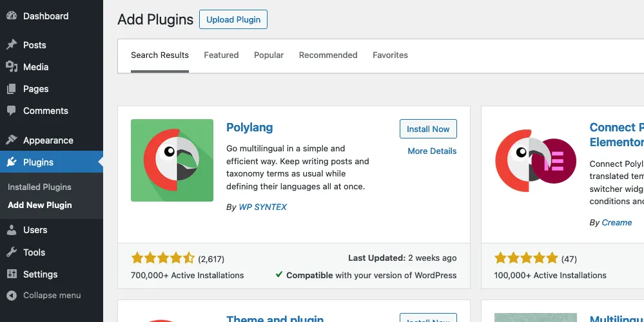This screenshot has height=322, width=644.
Task: Install the Polylang plugin now
Action: pyautogui.click(x=428, y=129)
